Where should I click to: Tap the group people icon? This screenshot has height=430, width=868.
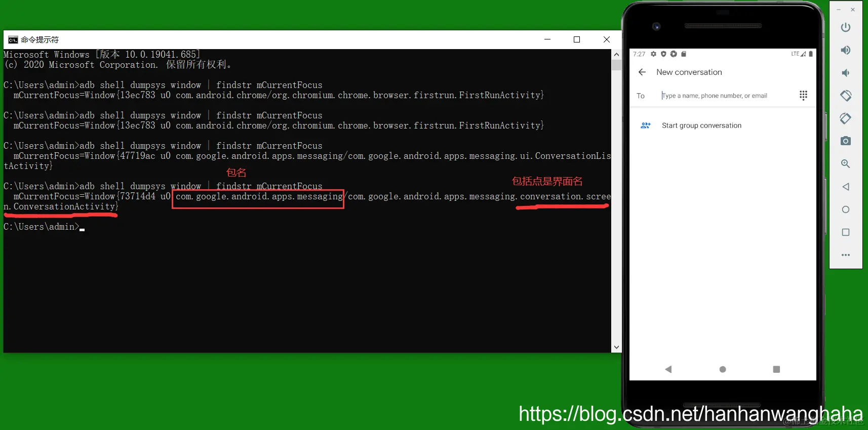click(646, 125)
